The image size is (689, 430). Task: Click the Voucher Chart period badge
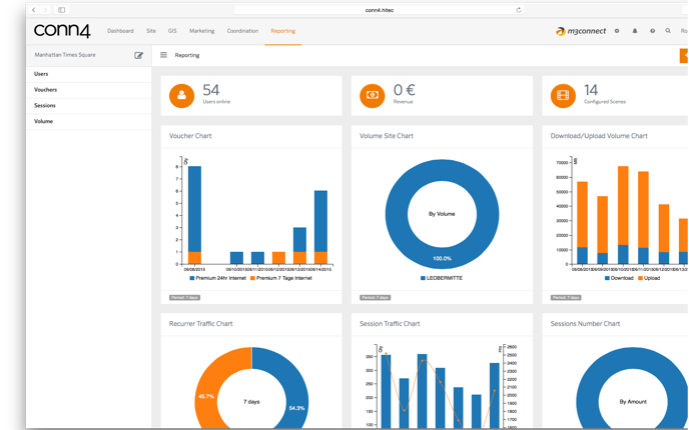tap(185, 297)
